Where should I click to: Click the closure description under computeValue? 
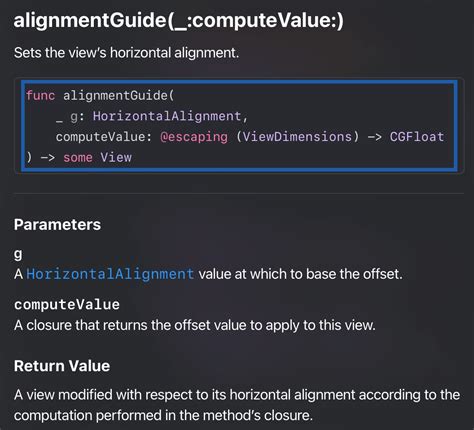tap(195, 325)
